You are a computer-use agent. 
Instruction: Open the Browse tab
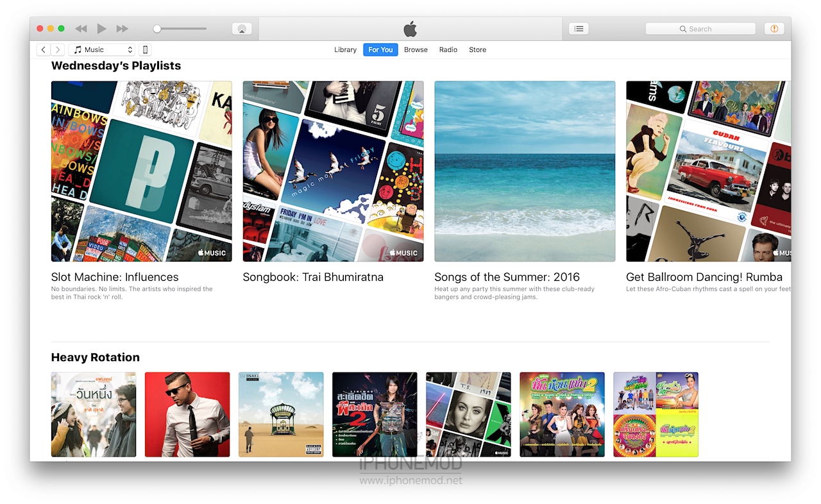coord(416,49)
